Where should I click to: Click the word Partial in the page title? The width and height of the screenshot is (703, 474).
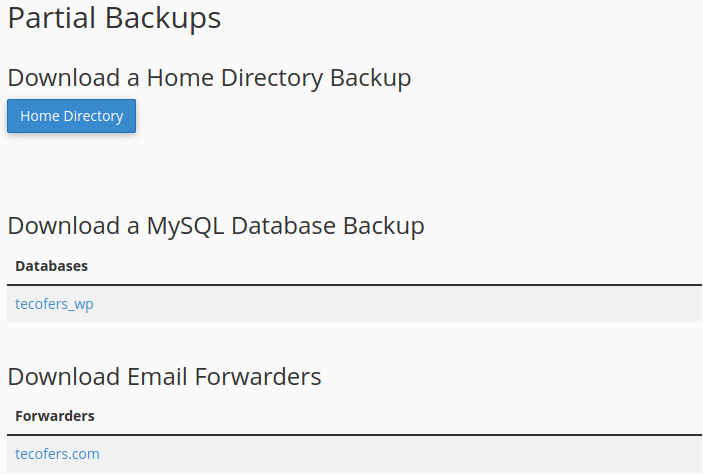[x=48, y=18]
